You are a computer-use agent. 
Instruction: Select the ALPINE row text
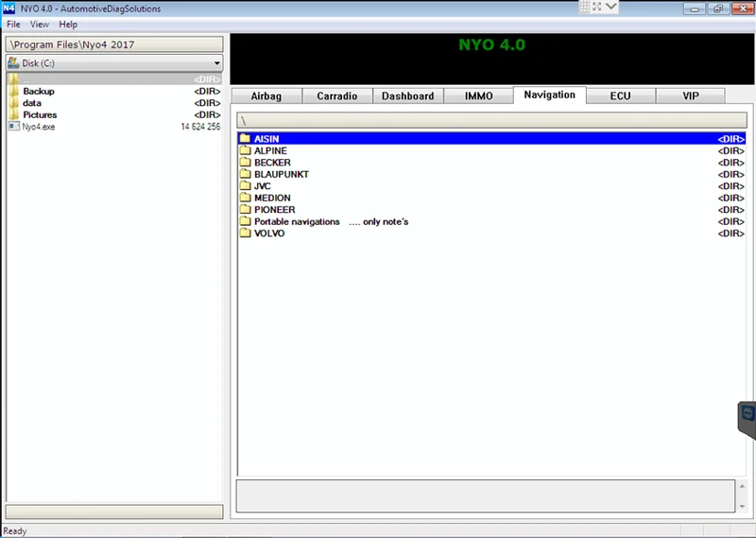[x=270, y=150]
